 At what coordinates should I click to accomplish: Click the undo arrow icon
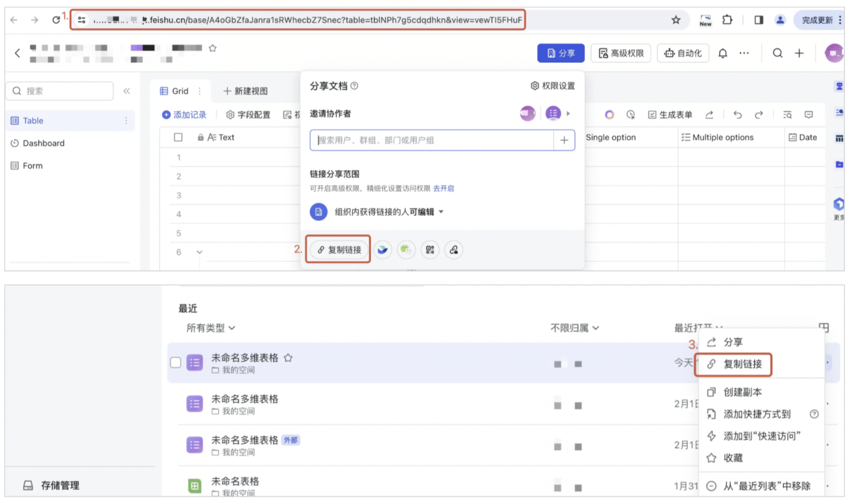click(x=737, y=115)
